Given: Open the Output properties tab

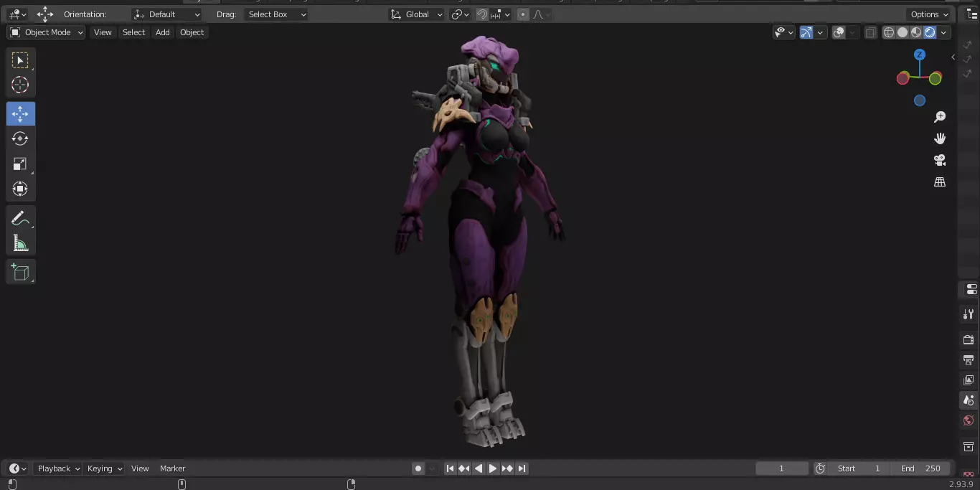Looking at the screenshot, I should coord(969,359).
